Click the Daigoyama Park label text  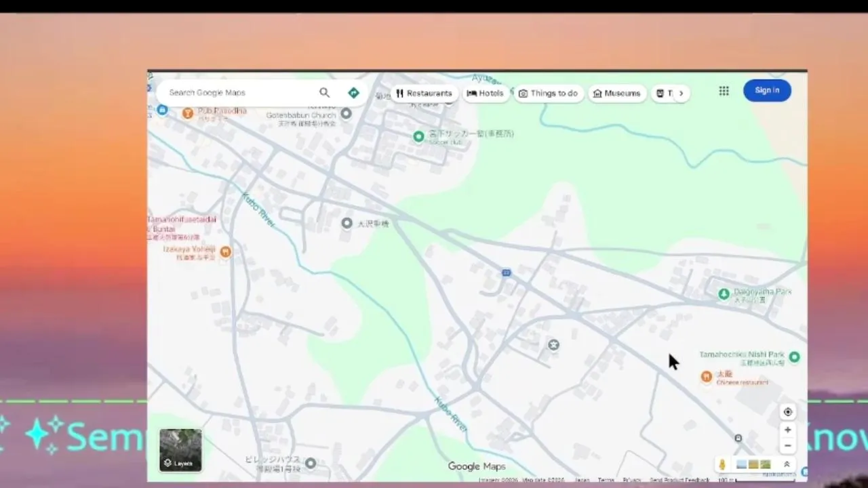762,291
